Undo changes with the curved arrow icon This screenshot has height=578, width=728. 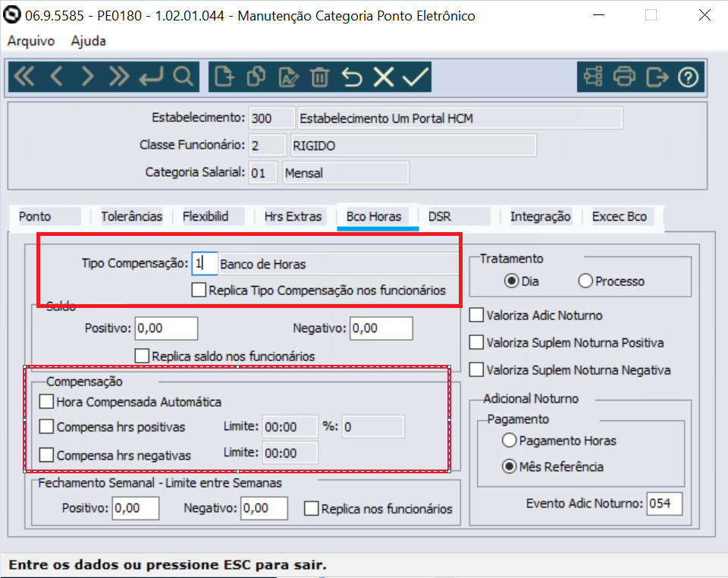click(x=352, y=77)
